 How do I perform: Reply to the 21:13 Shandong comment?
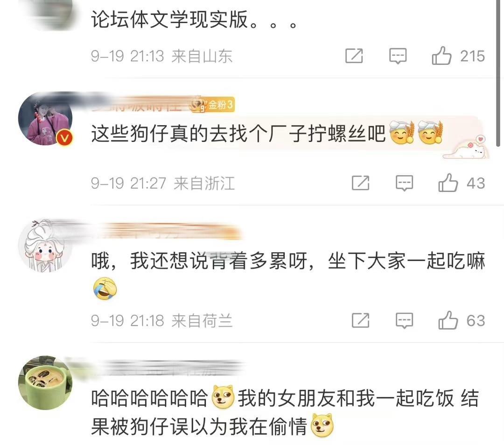398,57
